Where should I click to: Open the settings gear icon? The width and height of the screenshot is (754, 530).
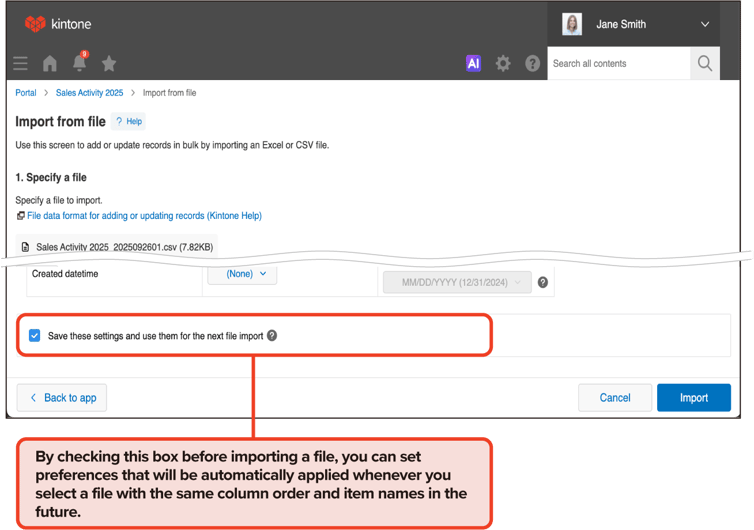(x=503, y=63)
